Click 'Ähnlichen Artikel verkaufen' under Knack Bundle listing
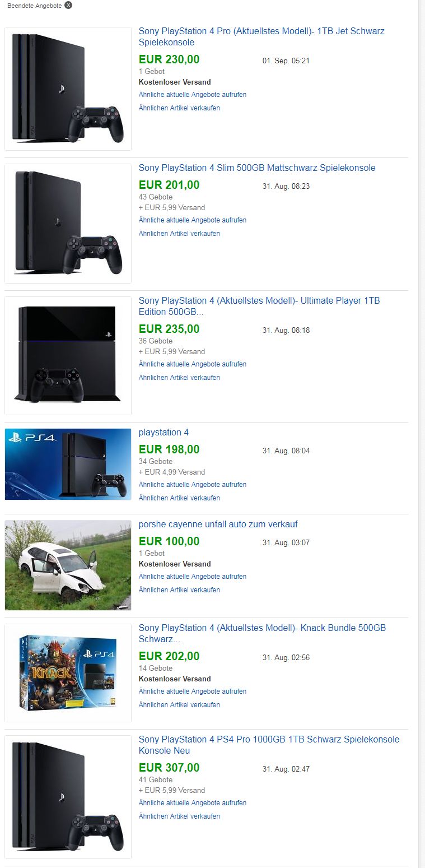 click(x=179, y=705)
